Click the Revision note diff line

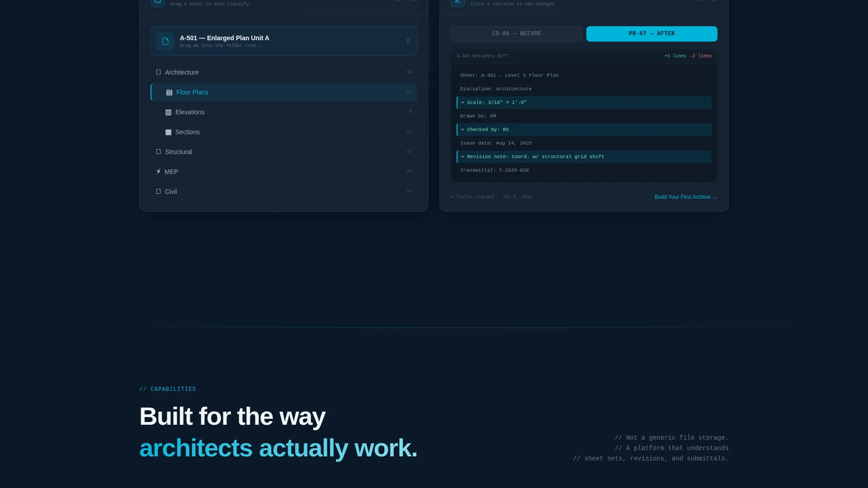[584, 157]
